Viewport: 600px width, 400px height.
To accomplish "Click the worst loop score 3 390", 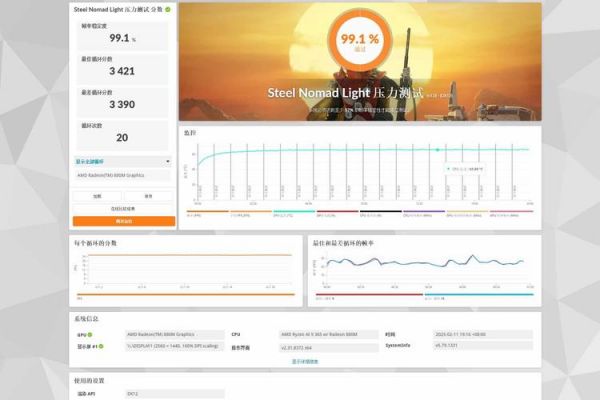I will tap(122, 104).
